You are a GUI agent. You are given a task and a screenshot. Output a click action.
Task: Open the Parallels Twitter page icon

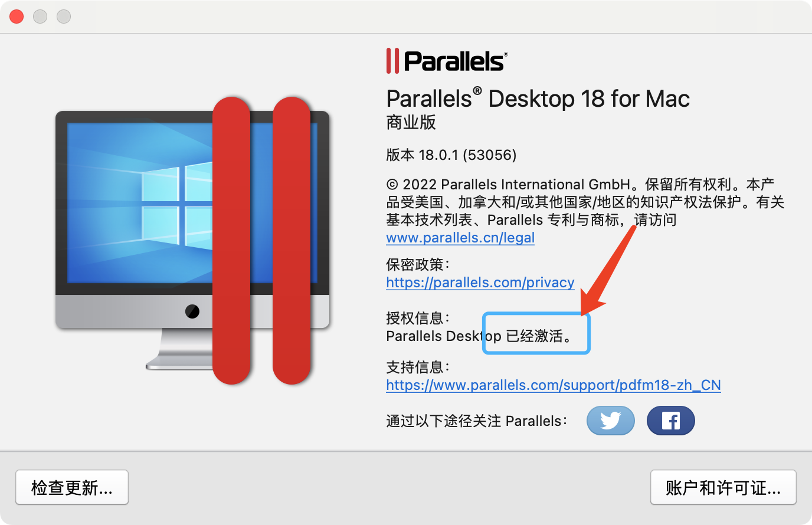tap(611, 421)
